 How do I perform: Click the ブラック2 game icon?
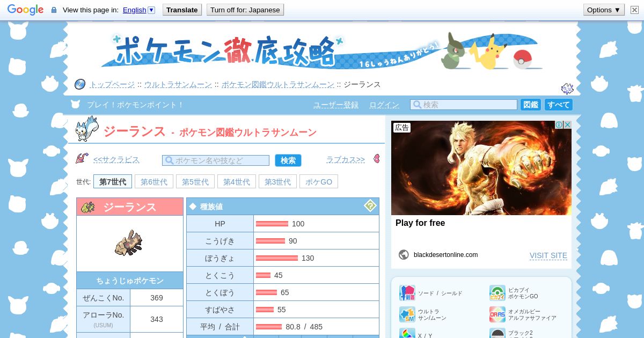click(x=497, y=333)
